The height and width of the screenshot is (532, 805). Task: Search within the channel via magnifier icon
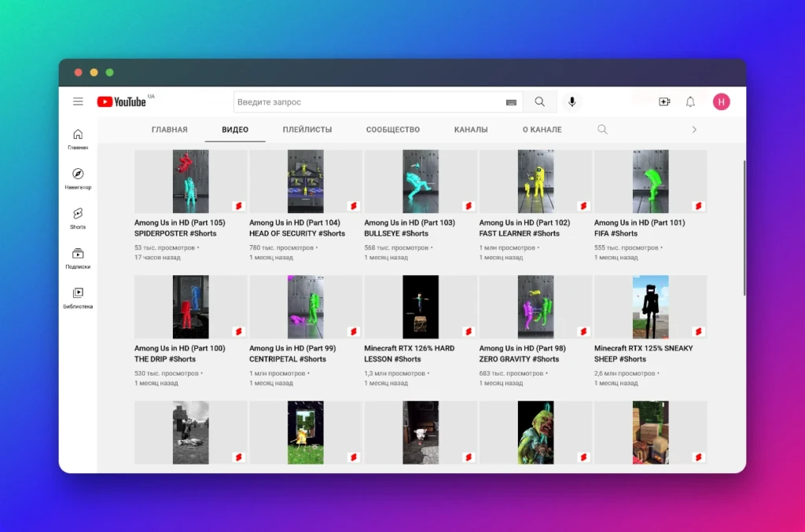tap(602, 130)
